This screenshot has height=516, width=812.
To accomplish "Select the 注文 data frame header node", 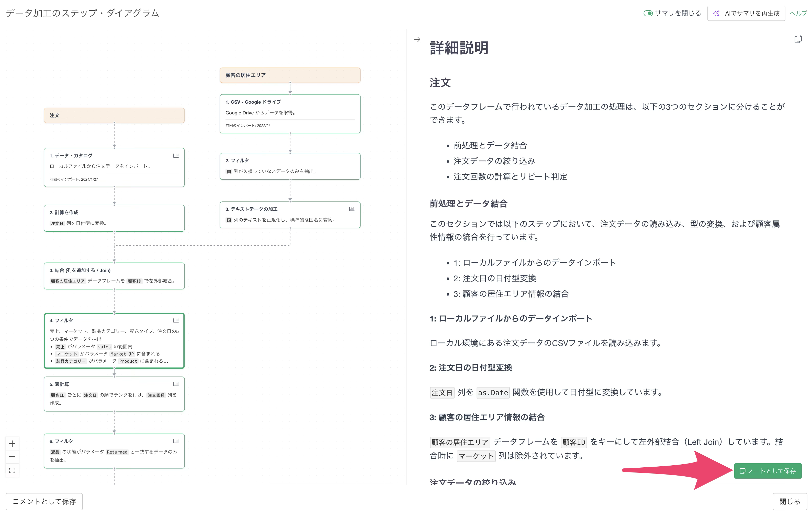I will click(114, 115).
